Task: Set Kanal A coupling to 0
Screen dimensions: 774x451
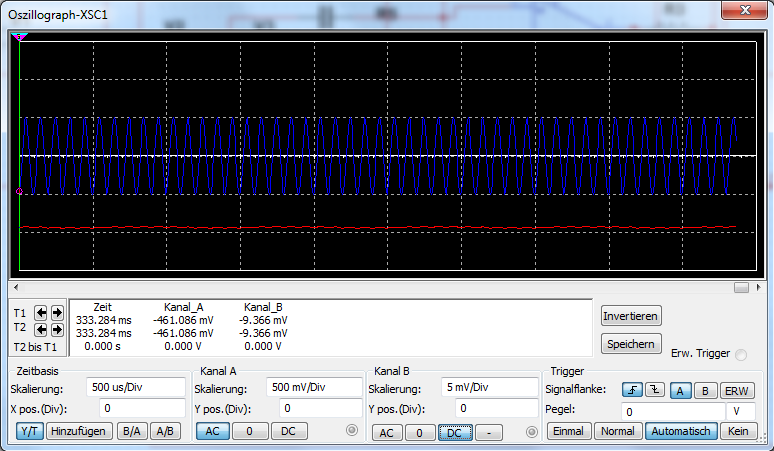Action: point(250,431)
